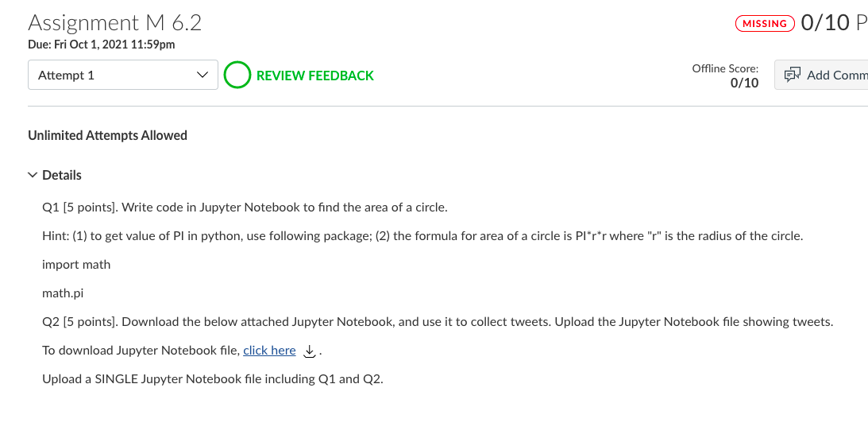Open REVIEW FEEDBACK

(x=315, y=76)
